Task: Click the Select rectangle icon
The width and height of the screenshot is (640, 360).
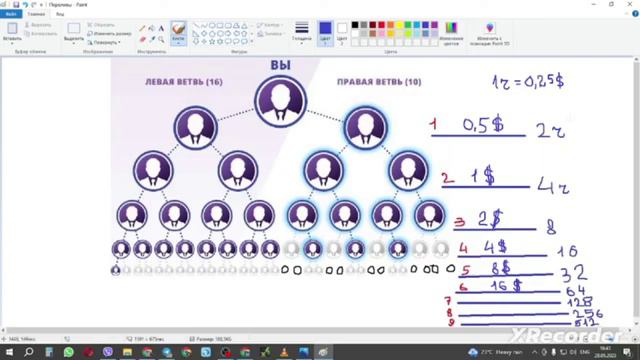Action: [74, 28]
